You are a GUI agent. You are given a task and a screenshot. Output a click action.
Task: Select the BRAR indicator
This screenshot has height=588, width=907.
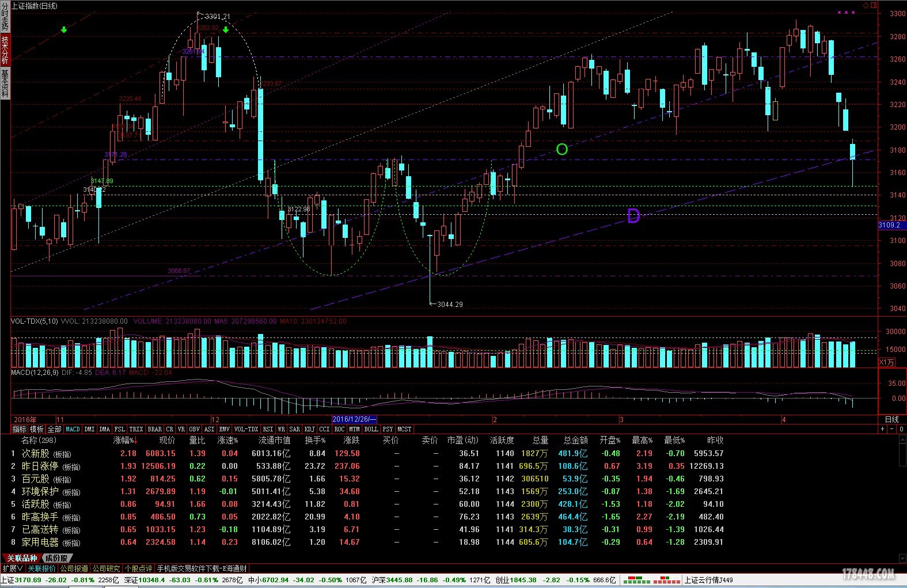point(155,429)
